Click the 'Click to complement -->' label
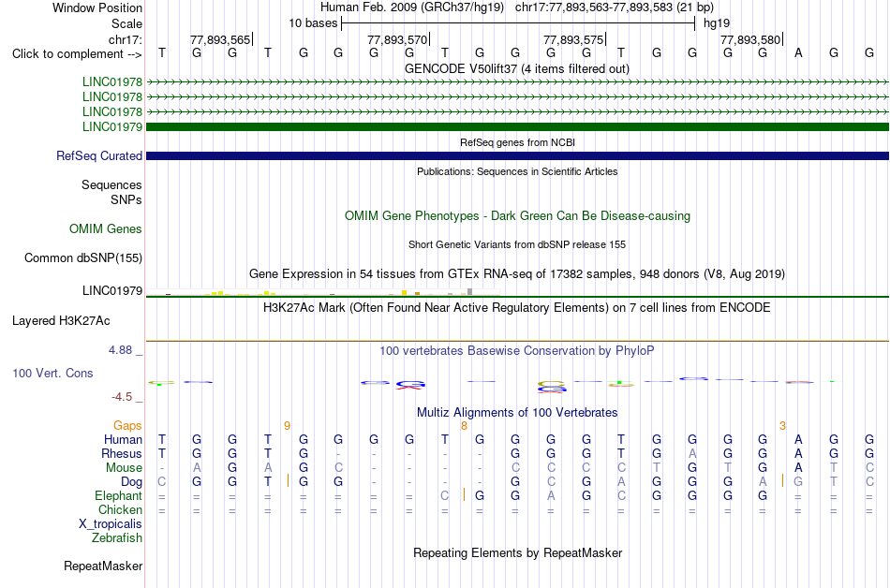Viewport: 890px width, 588px height. (x=77, y=54)
